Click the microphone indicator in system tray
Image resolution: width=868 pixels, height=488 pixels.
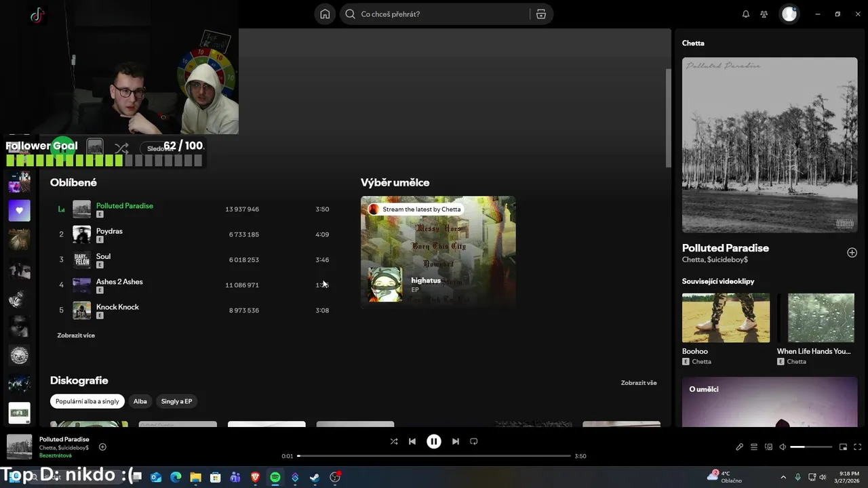click(797, 477)
